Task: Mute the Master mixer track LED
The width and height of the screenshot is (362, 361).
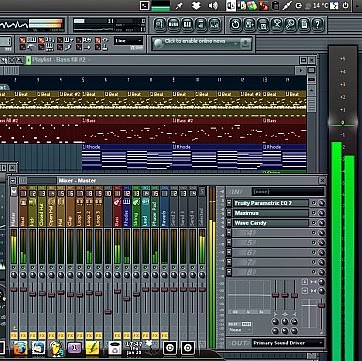Action: click(14, 267)
